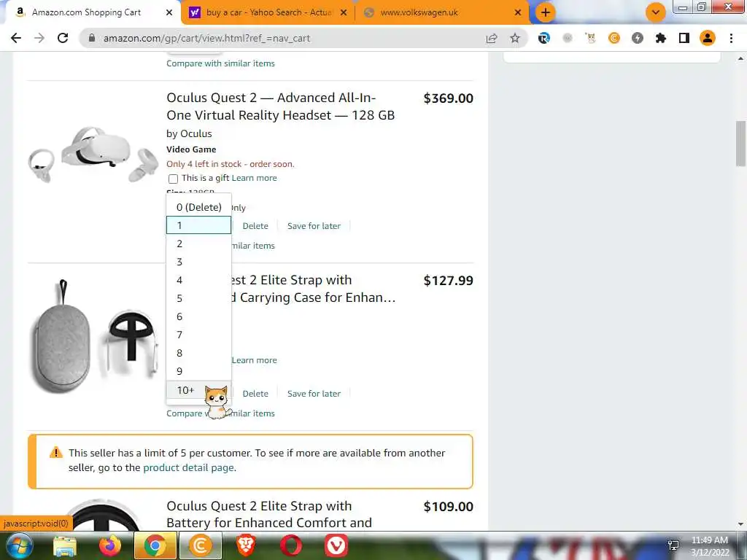Viewport: 747px width, 560px height.
Task: Open a new tab with the plus button
Action: pyautogui.click(x=546, y=12)
